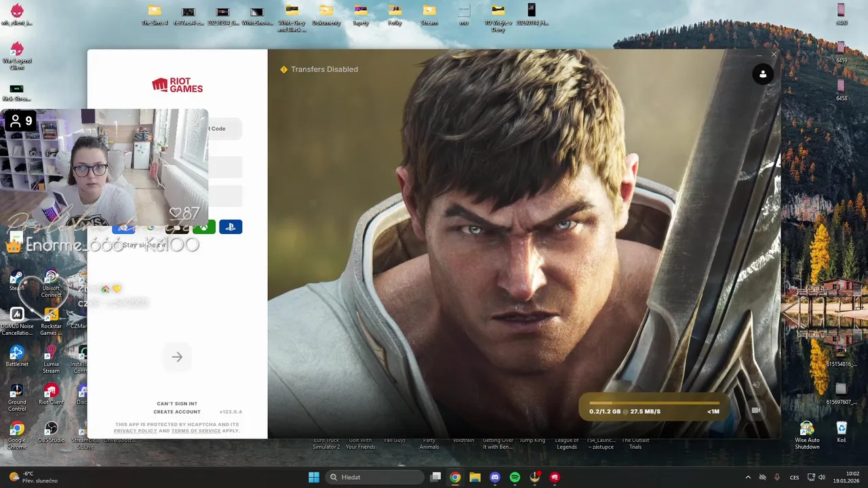Open File Explorer from taskbar
868x488 pixels.
tap(475, 477)
